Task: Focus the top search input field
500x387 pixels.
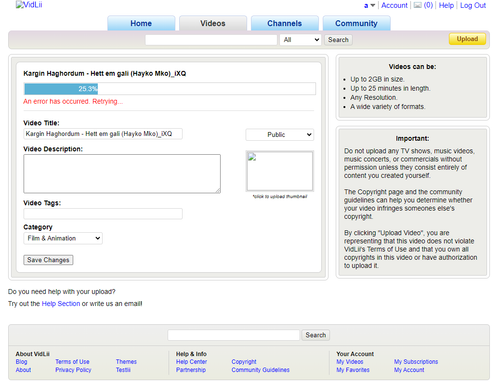Action: click(211, 40)
